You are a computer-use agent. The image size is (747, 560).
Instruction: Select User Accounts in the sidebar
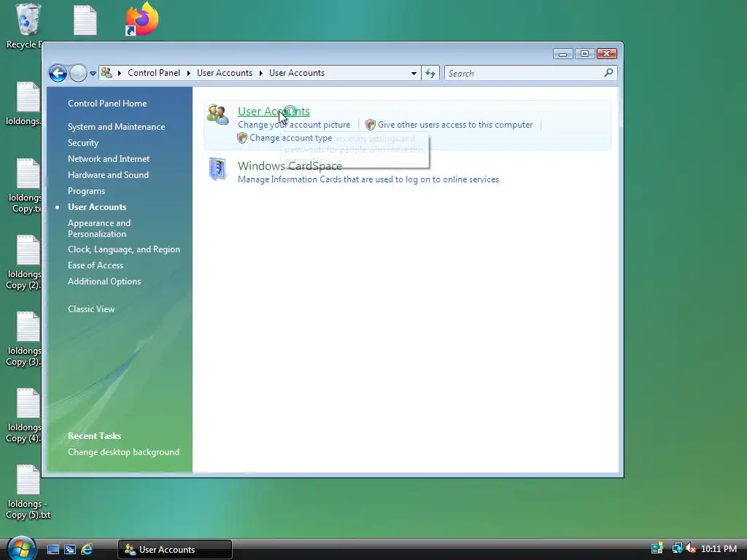pyautogui.click(x=97, y=206)
